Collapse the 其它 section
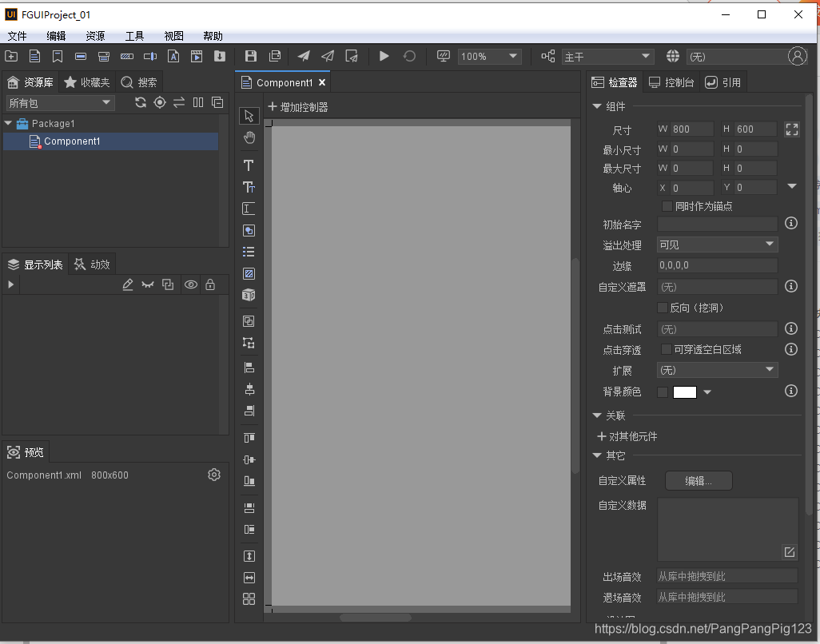The width and height of the screenshot is (820, 644). (x=597, y=455)
